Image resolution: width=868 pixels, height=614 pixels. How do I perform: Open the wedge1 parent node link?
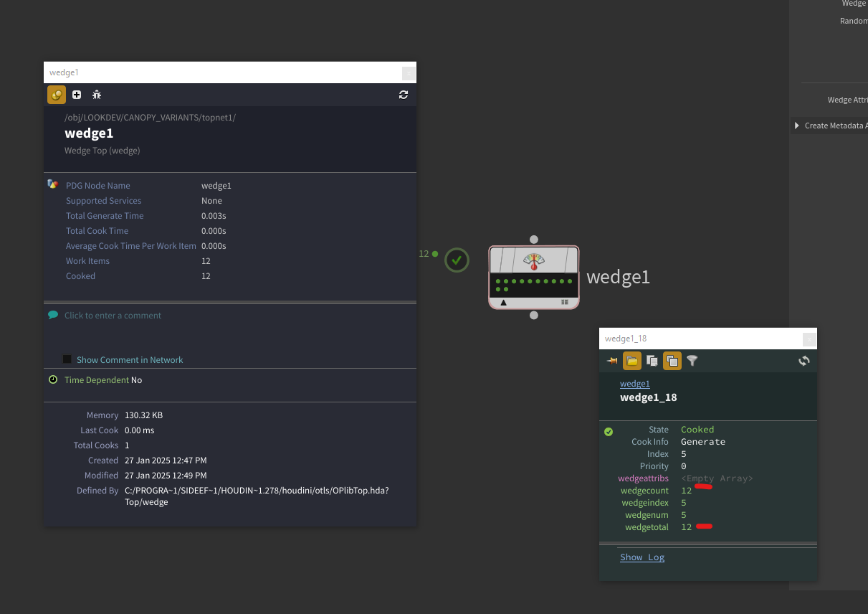pyautogui.click(x=635, y=384)
